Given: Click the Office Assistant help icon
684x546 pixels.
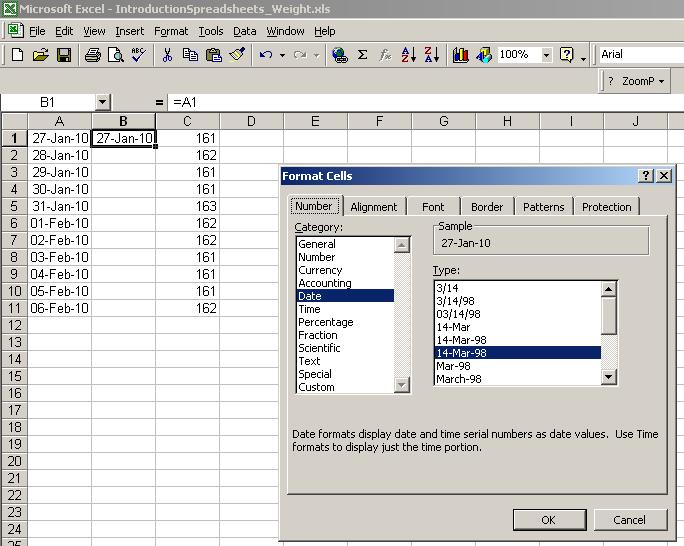Looking at the screenshot, I should pyautogui.click(x=566, y=55).
